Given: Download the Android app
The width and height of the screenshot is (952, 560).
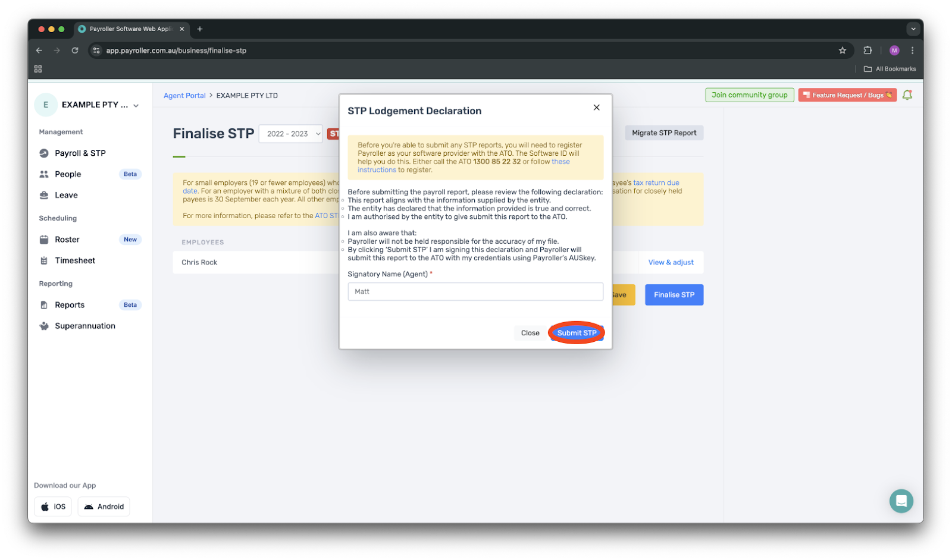Looking at the screenshot, I should [104, 506].
